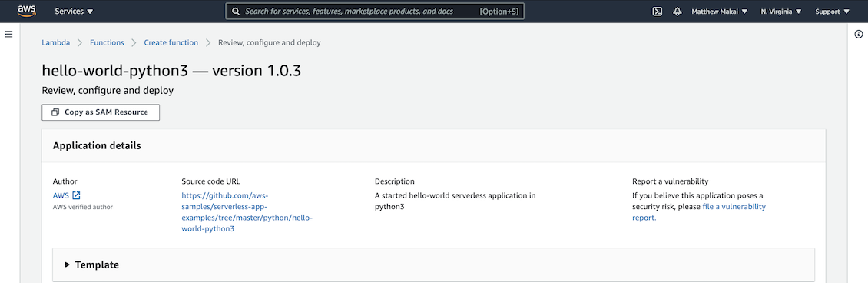Click Copy as SAM Resource button
This screenshot has height=283, width=868.
tap(101, 112)
